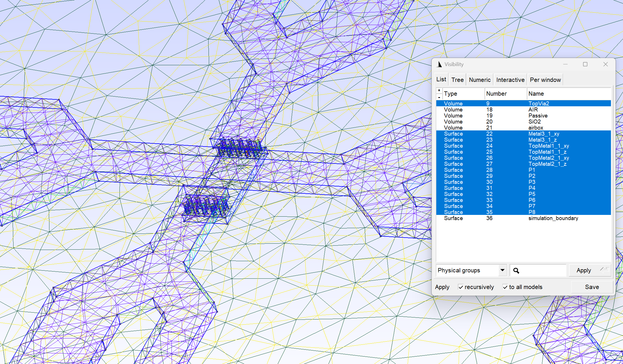Viewport: 623px width, 364px height.
Task: Sort the list by Number column header
Action: click(x=506, y=94)
